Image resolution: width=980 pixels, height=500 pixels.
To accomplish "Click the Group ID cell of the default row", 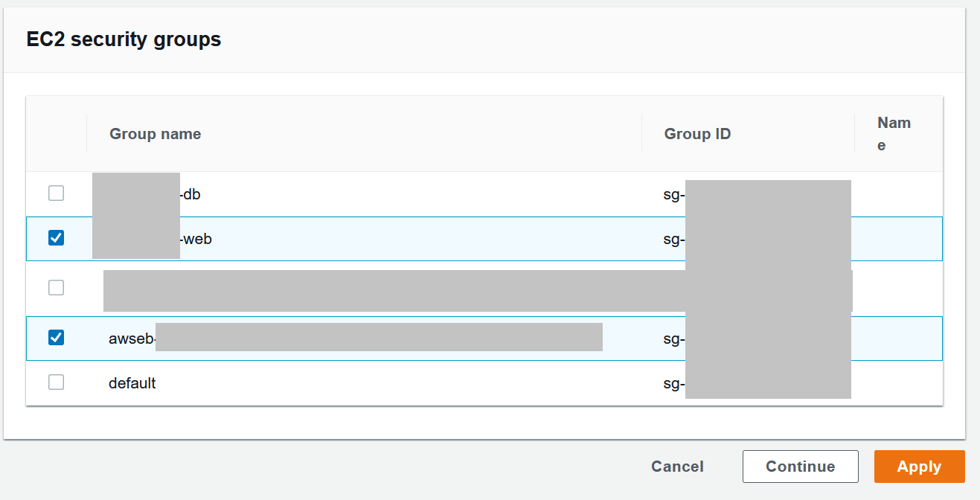I will [x=757, y=383].
